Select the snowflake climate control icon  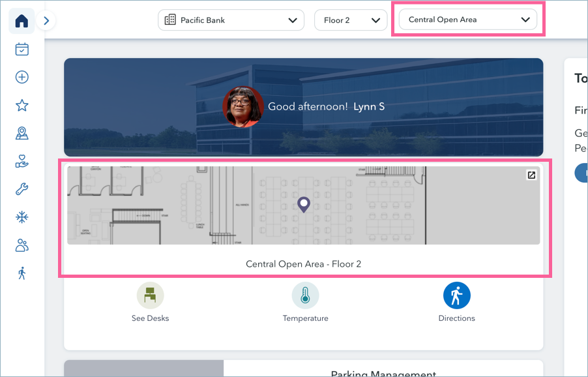pyautogui.click(x=22, y=217)
